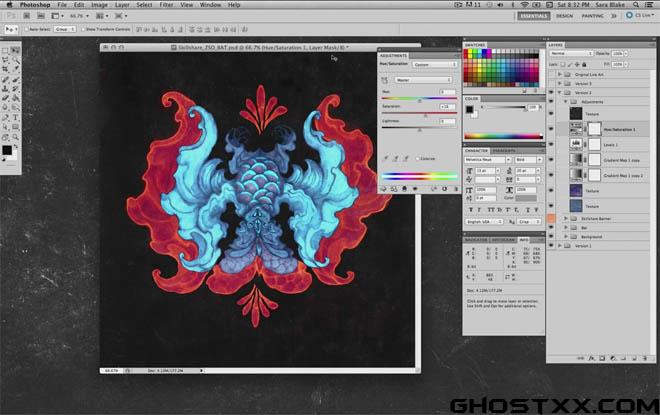Select the Paint Bucket tool
The image size is (660, 415).
[x=15, y=98]
